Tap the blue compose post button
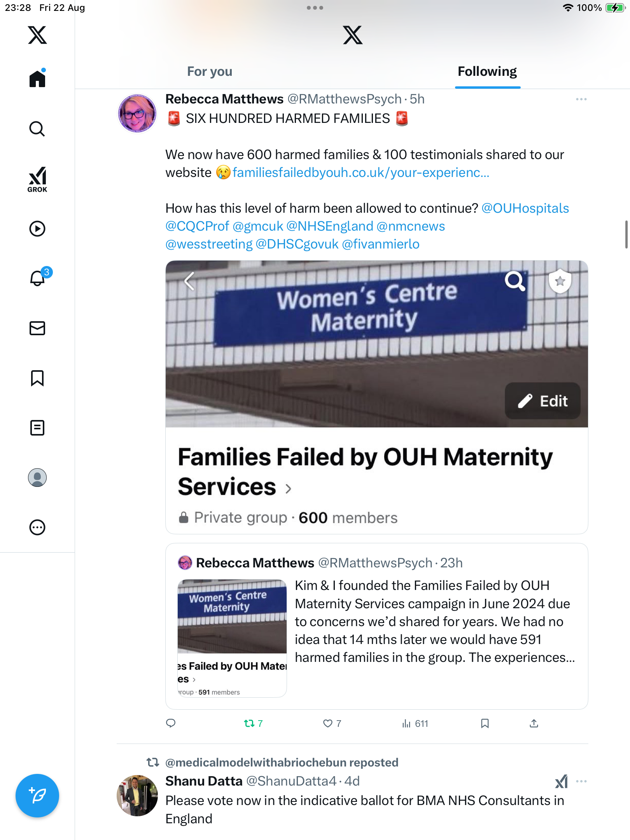 tap(37, 796)
